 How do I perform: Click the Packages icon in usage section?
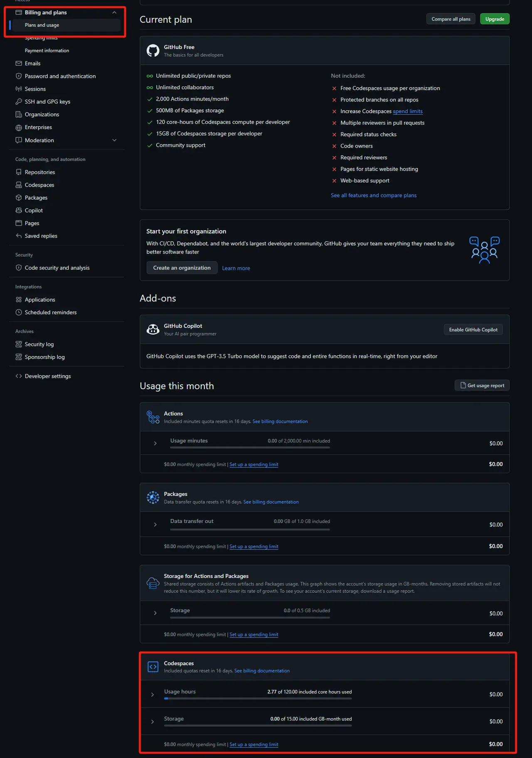click(153, 497)
